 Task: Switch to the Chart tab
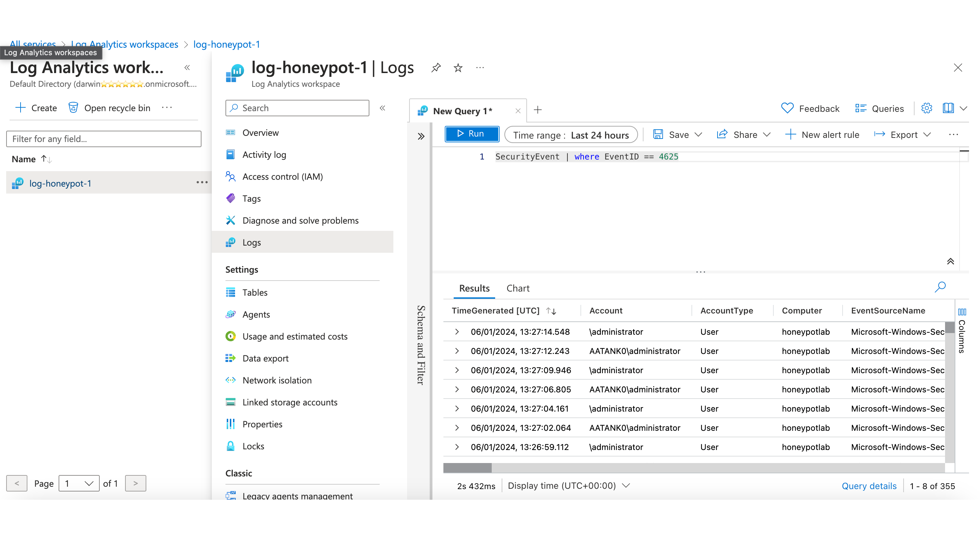[518, 288]
